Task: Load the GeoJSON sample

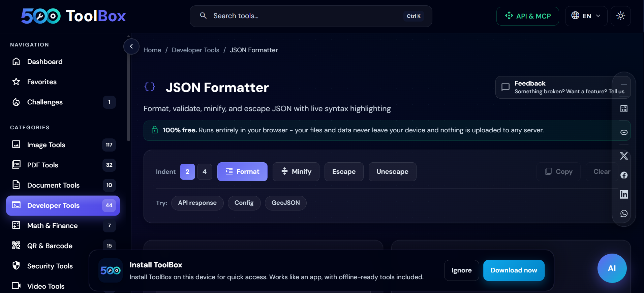Action: pos(285,203)
